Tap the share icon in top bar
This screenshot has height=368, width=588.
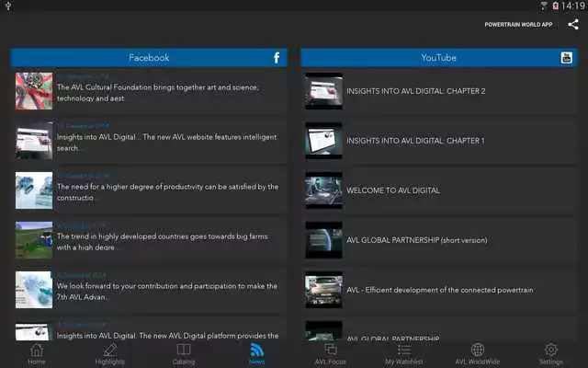pyautogui.click(x=573, y=25)
